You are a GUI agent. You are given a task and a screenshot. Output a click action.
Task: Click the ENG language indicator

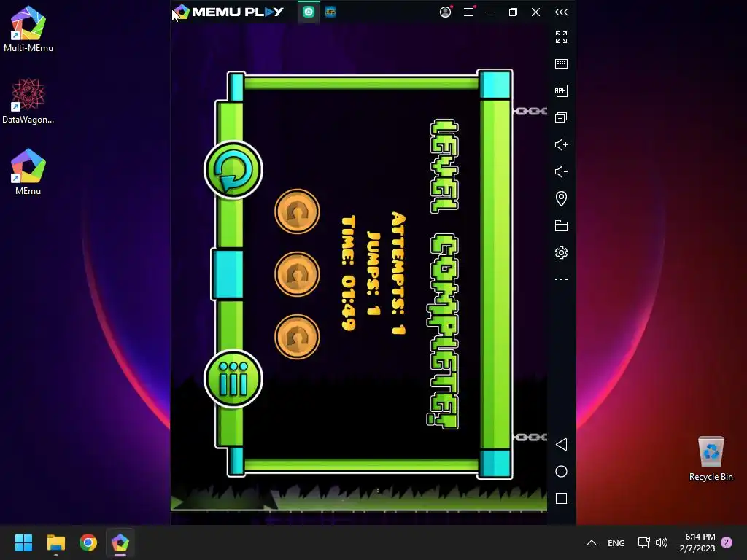[x=616, y=542]
